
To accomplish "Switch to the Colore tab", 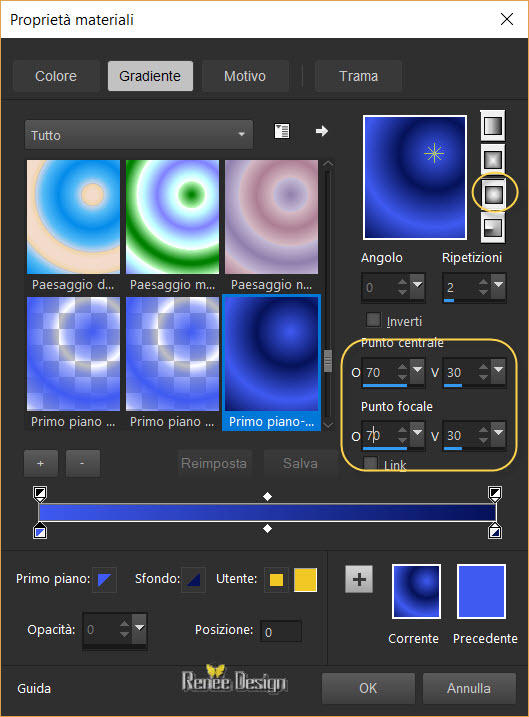I will [x=56, y=76].
